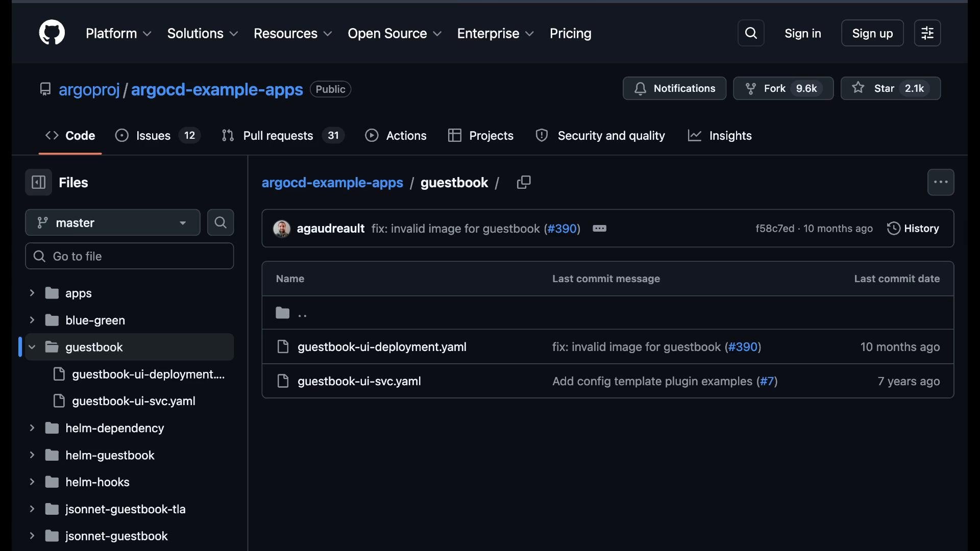The image size is (980, 551).
Task: Expand the Enterprise menu
Action: click(x=496, y=34)
